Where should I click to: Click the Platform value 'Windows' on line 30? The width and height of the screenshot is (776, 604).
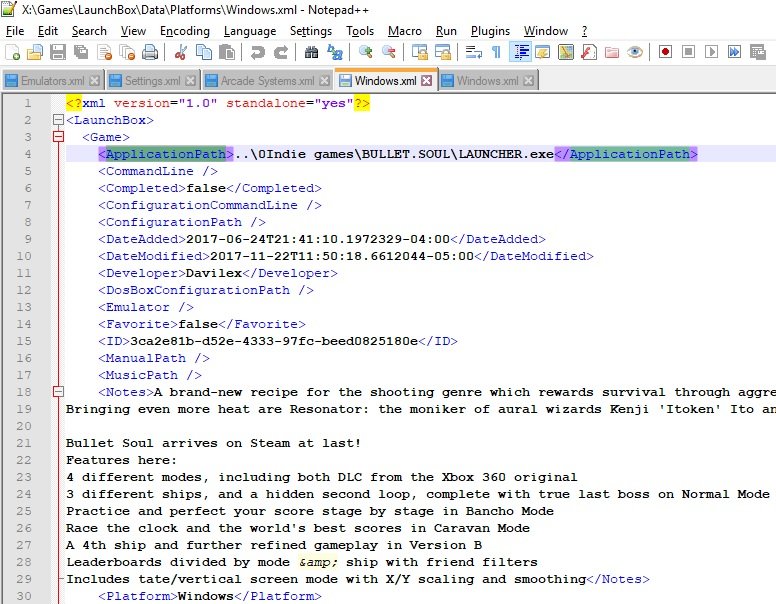pyautogui.click(x=206, y=596)
